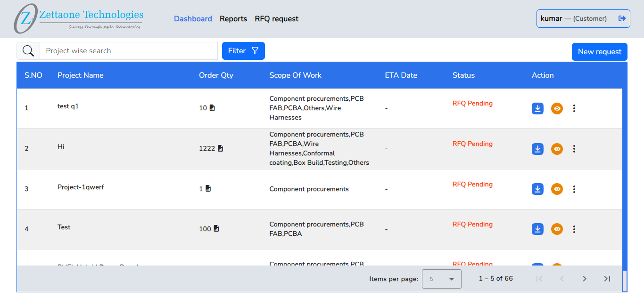This screenshot has height=298, width=644.
Task: Open more options menu for test q1
Action: point(574,108)
